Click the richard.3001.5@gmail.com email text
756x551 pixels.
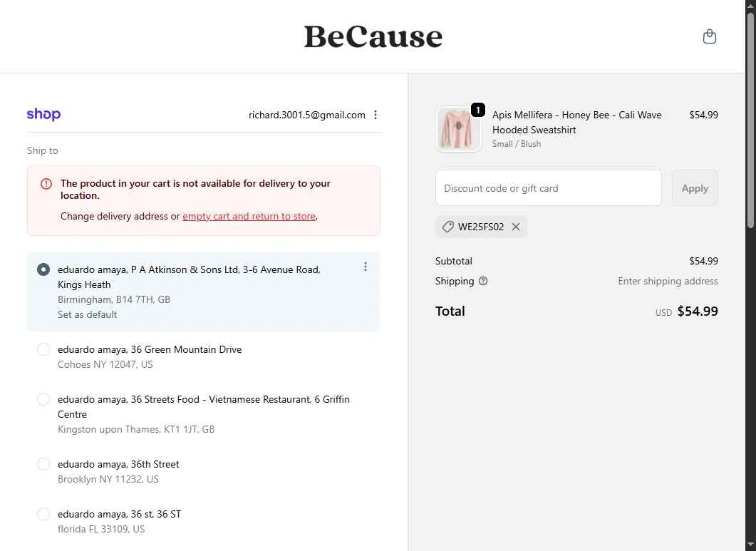point(306,115)
